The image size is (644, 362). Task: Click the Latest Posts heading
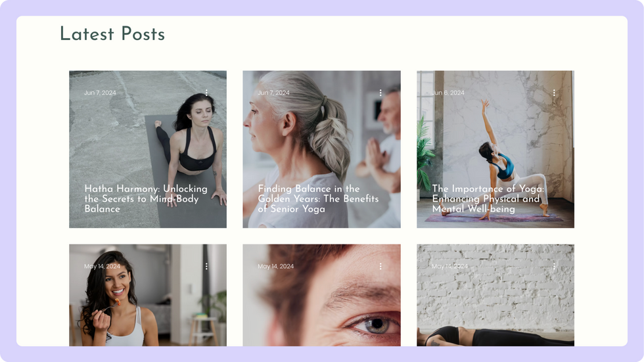[x=112, y=34]
